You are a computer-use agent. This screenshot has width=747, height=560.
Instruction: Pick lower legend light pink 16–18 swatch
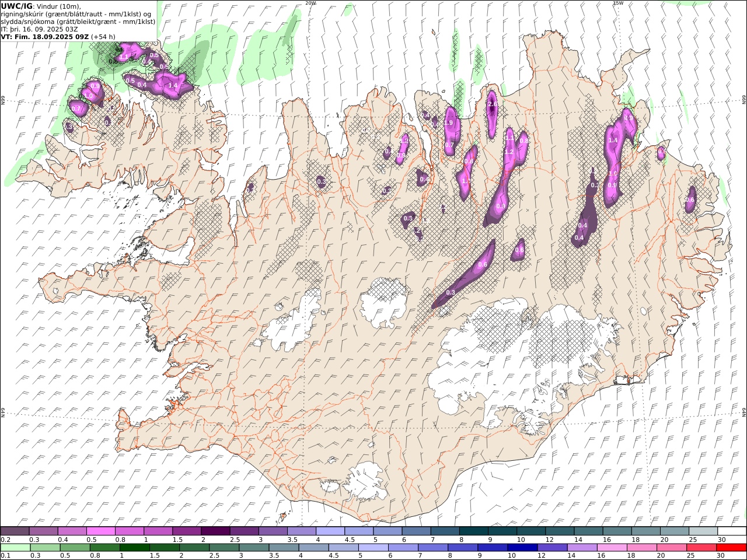(611, 547)
